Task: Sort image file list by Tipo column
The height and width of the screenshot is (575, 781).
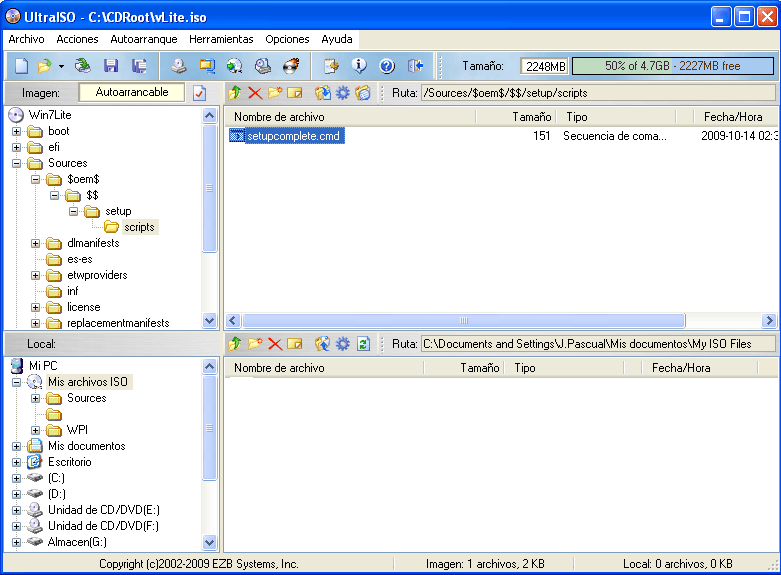Action: (x=616, y=117)
